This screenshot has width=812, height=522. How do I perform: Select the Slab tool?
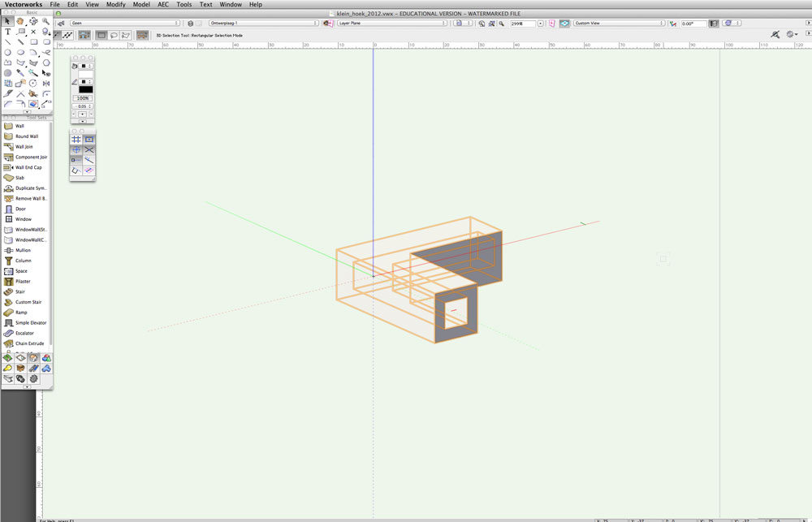click(26, 178)
